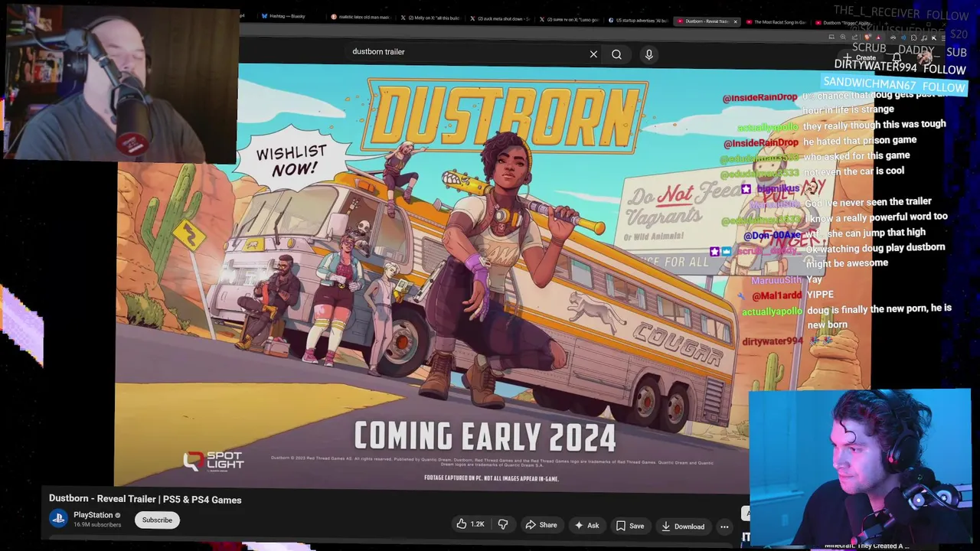Screen dimensions: 980x551
Task: Close the 'Dustborn - Reveal Trailer' tab
Action: tap(735, 21)
